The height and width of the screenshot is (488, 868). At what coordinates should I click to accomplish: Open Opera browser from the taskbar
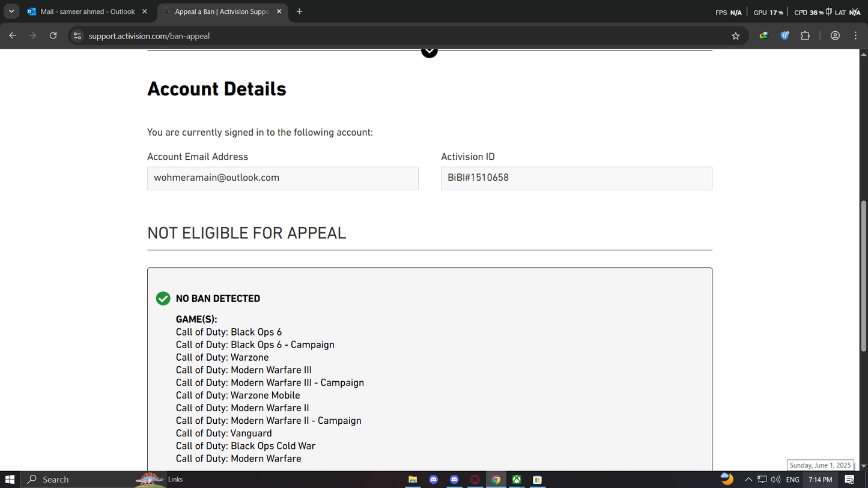pos(475,480)
